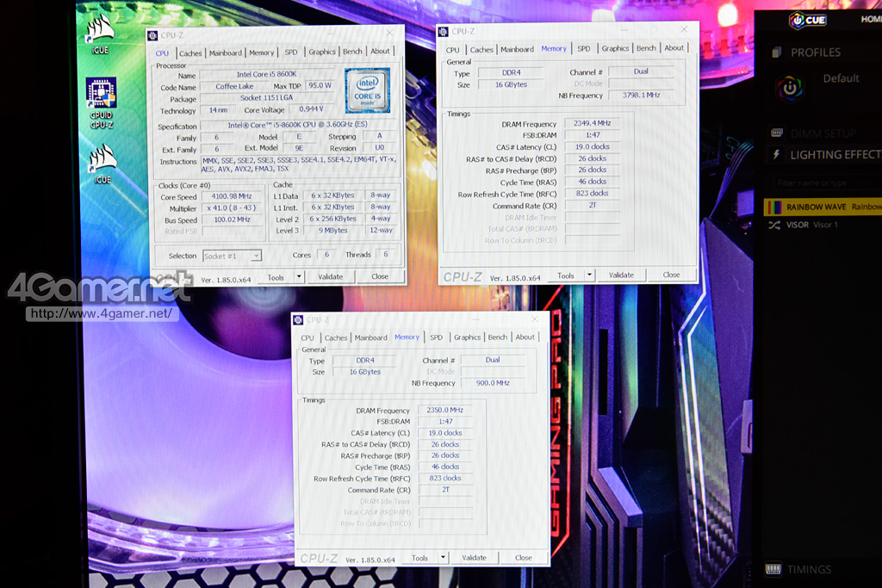This screenshot has height=588, width=882.
Task: Switch to Mainboard tab in top-left CPU-Z
Action: 225,53
